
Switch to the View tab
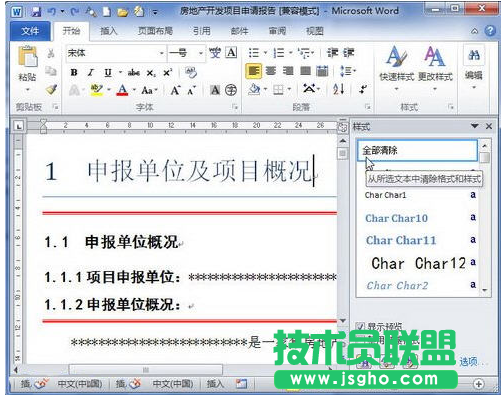(315, 31)
